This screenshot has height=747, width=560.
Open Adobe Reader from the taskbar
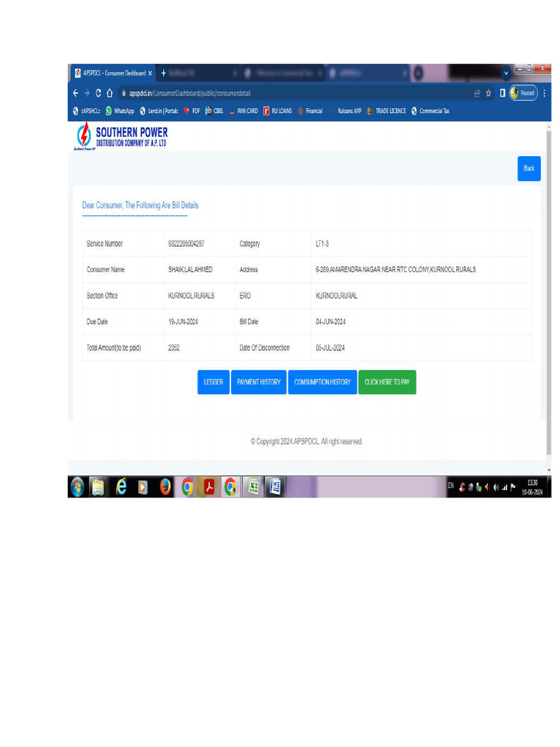point(209,487)
